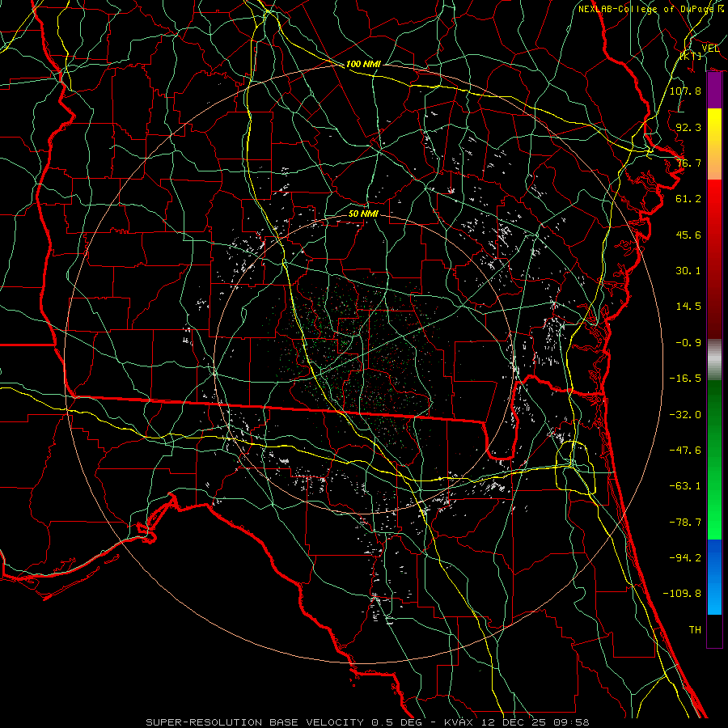Click the 92.3 value on velocity scale
Viewport: 728px width, 728px height.
pos(688,127)
